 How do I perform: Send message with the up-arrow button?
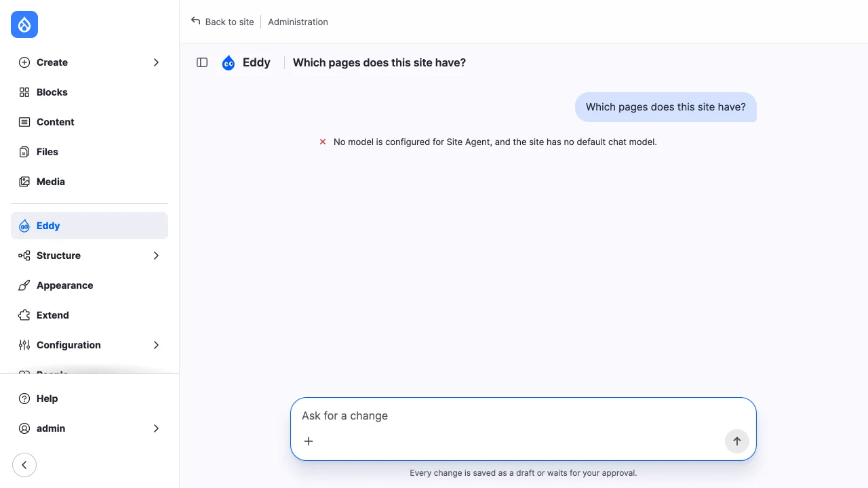(x=737, y=441)
